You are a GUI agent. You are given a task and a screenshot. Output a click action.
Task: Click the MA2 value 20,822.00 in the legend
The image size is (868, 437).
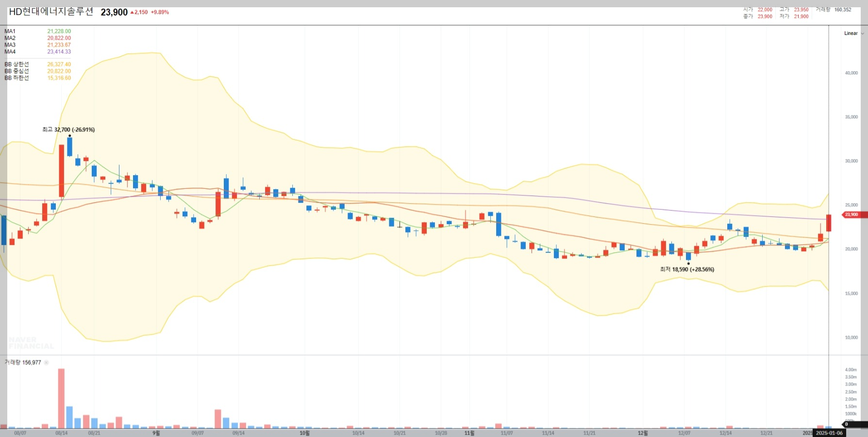tap(59, 38)
